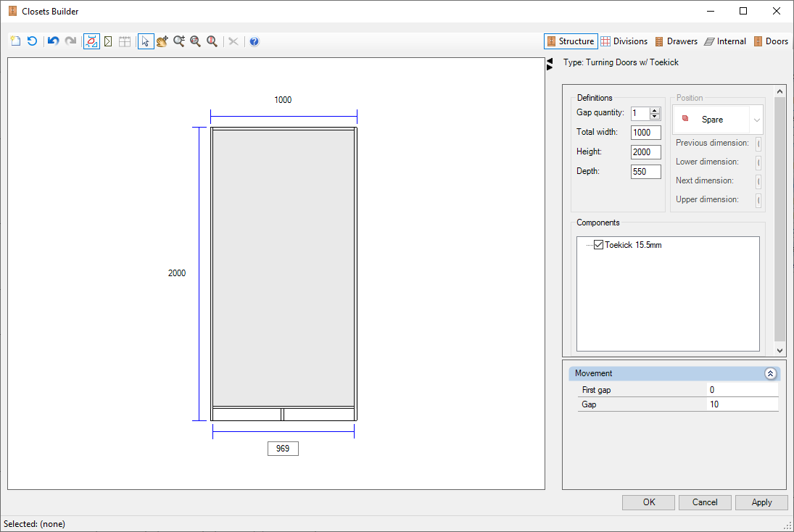Toggle the dimensions display tool
This screenshot has width=794, height=532.
[x=91, y=41]
